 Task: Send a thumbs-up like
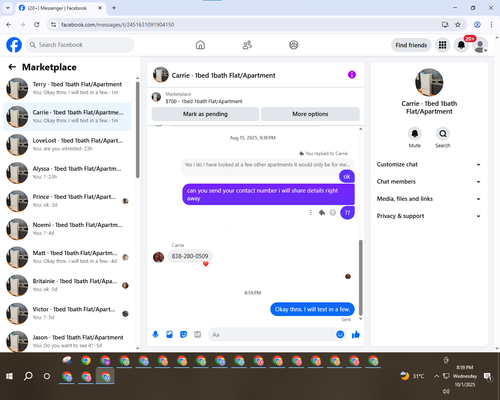pos(356,334)
